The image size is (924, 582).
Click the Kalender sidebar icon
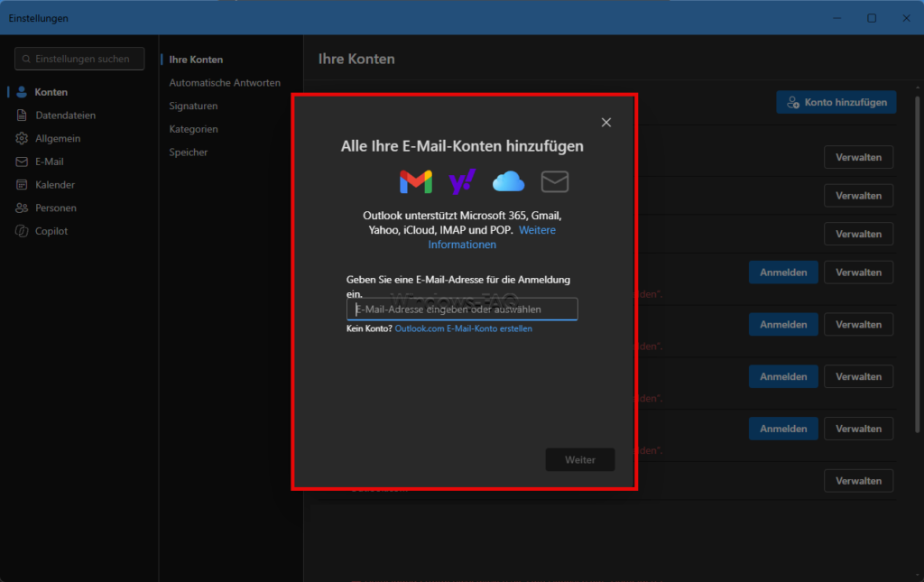[x=22, y=184]
